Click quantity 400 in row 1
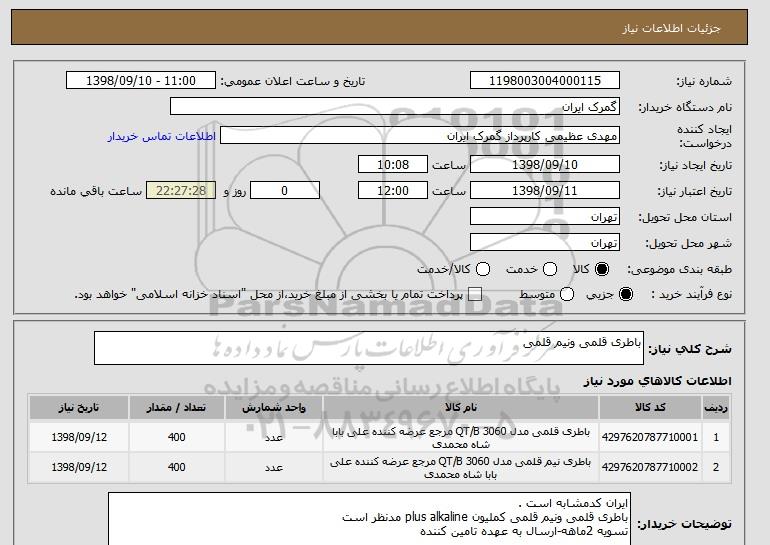The height and width of the screenshot is (545, 770). (x=176, y=437)
